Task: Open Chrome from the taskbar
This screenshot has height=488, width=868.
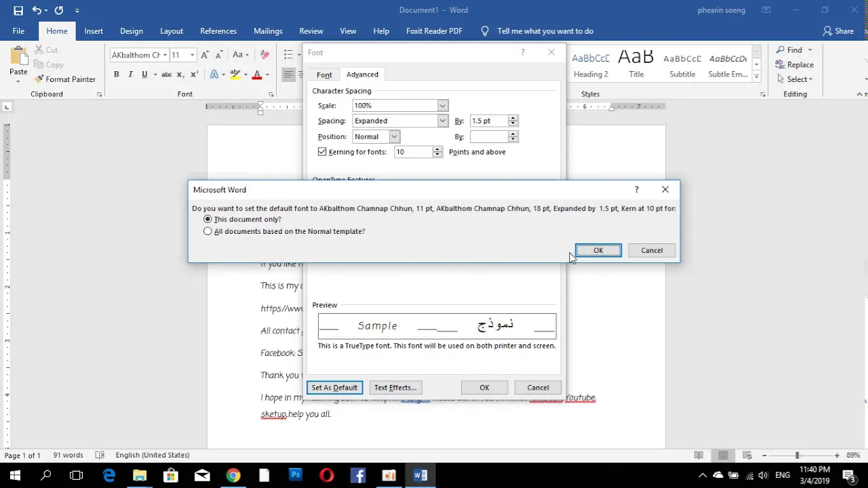Action: tap(233, 475)
